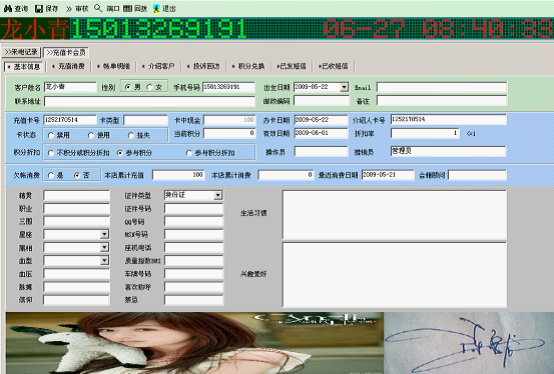
Task: Click the grid 回放 toolbar icon
Action: click(x=128, y=8)
